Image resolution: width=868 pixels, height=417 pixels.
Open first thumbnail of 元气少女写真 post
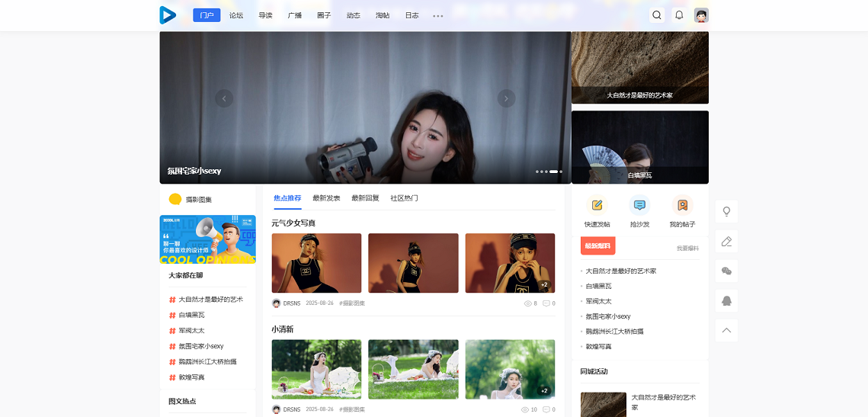pos(316,263)
